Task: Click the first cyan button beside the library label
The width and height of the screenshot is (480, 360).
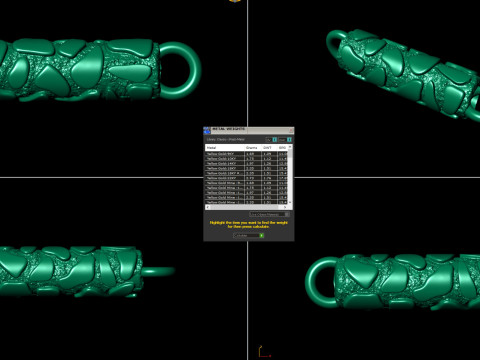Action: [275, 140]
